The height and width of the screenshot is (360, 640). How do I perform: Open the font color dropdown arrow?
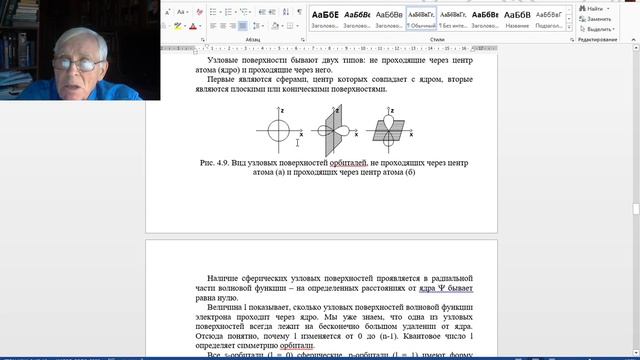[200, 27]
